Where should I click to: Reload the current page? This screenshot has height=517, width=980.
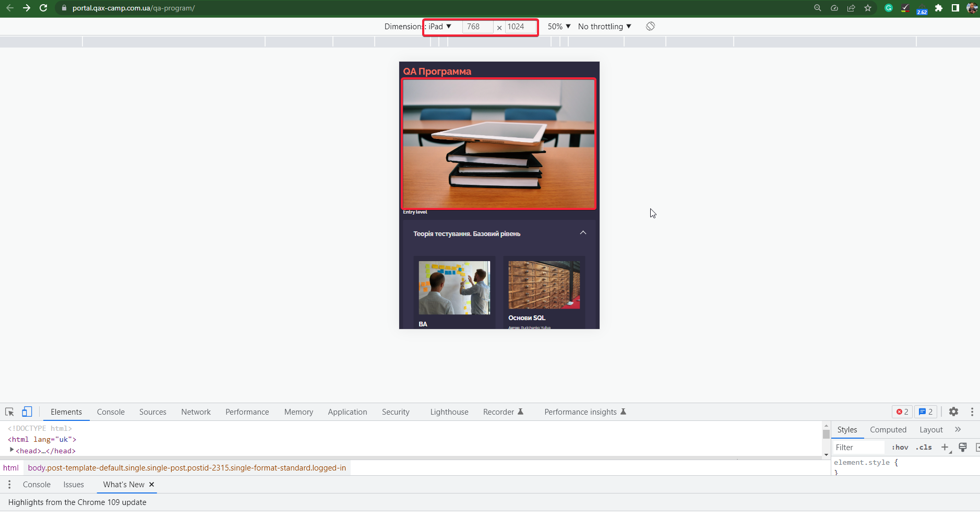(44, 8)
